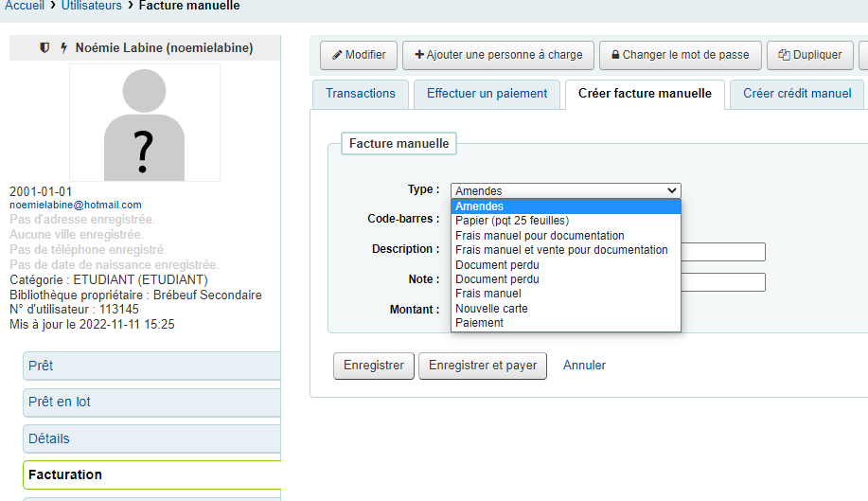Choose 'Nouvelle carte' in the Type list

pyautogui.click(x=491, y=309)
